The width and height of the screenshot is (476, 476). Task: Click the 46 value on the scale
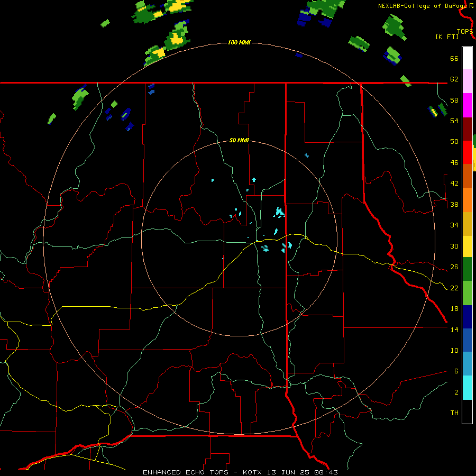(454, 162)
